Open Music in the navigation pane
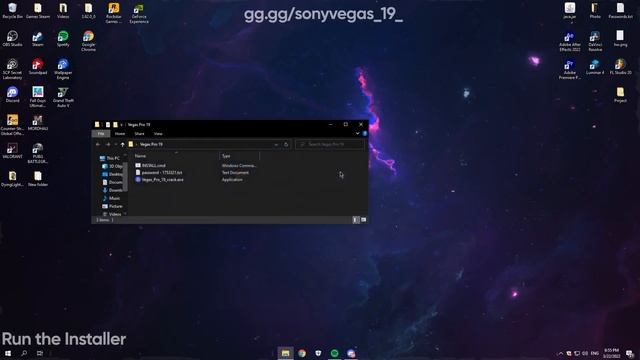The image size is (640, 360). pyautogui.click(x=111, y=198)
